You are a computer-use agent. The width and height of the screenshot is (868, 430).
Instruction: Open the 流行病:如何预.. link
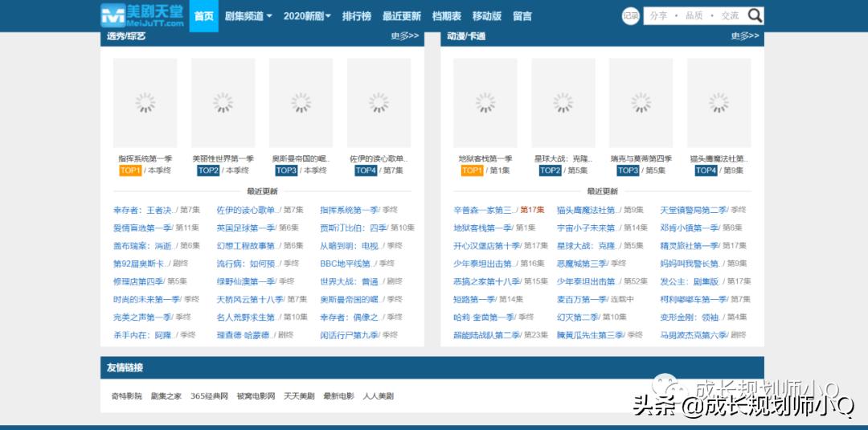click(x=248, y=264)
